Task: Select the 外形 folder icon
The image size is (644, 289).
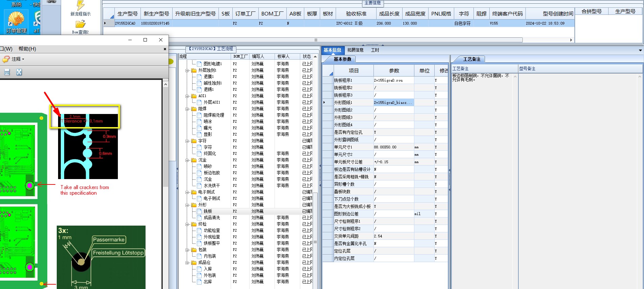Action: [x=194, y=205]
